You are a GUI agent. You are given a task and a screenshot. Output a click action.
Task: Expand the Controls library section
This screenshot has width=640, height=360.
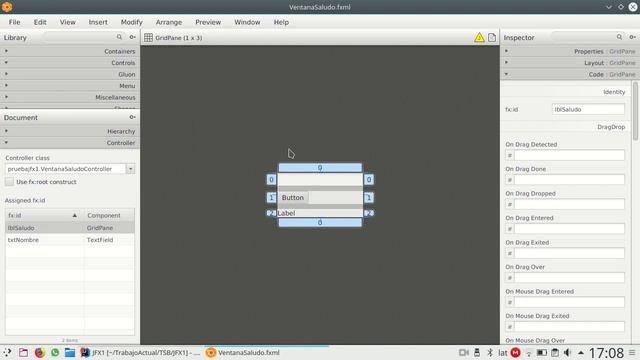coord(70,63)
